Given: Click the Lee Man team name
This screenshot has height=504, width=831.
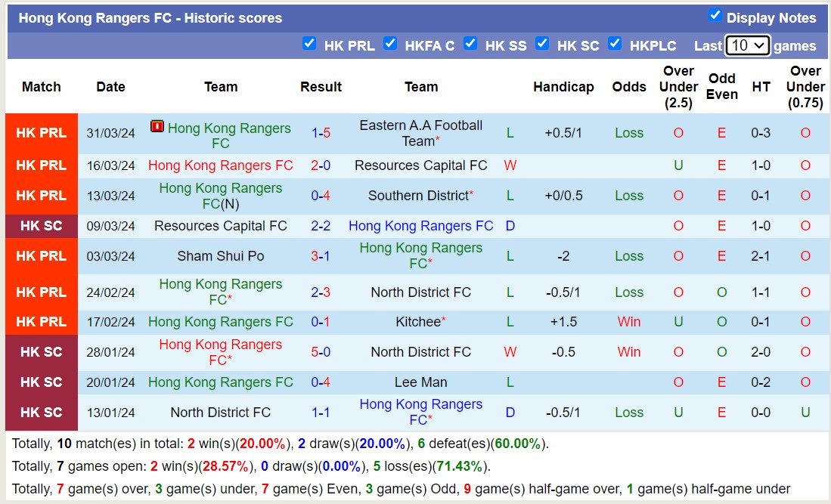Looking at the screenshot, I should [x=420, y=382].
